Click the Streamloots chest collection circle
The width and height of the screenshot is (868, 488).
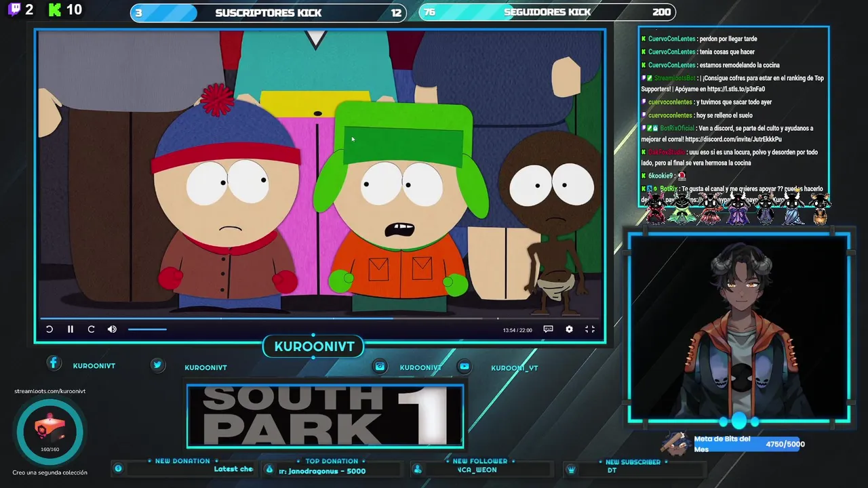[x=50, y=432]
